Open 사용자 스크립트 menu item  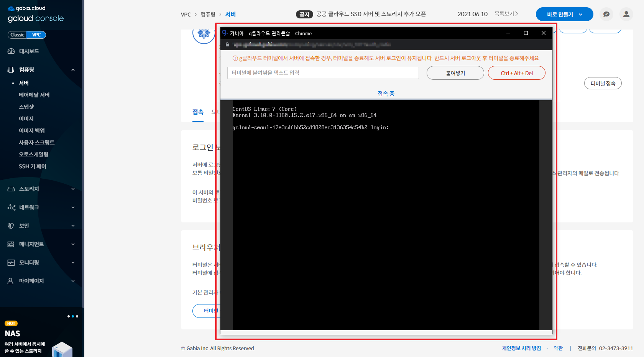[x=37, y=143]
